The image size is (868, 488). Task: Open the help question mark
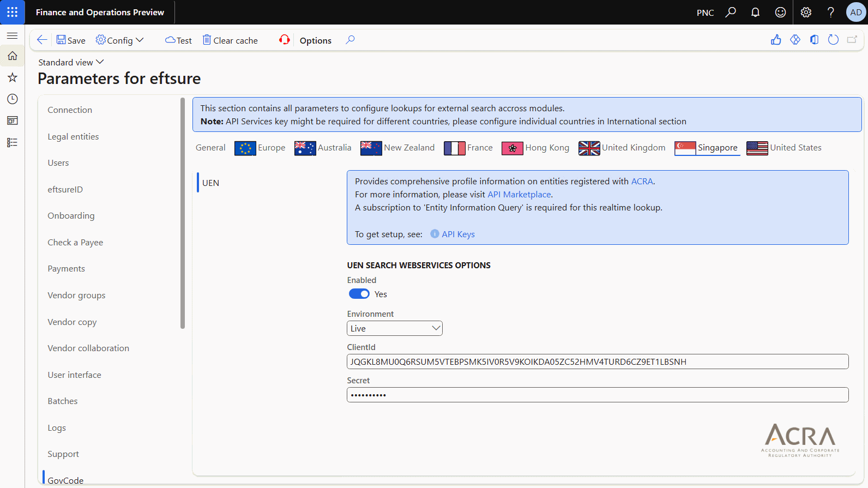click(830, 12)
